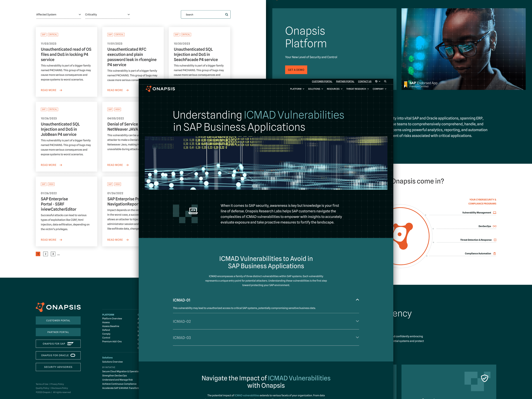Read more on the NavigationReport advisory dated 01/26/2022
The height and width of the screenshot is (399, 532).
pos(118,240)
